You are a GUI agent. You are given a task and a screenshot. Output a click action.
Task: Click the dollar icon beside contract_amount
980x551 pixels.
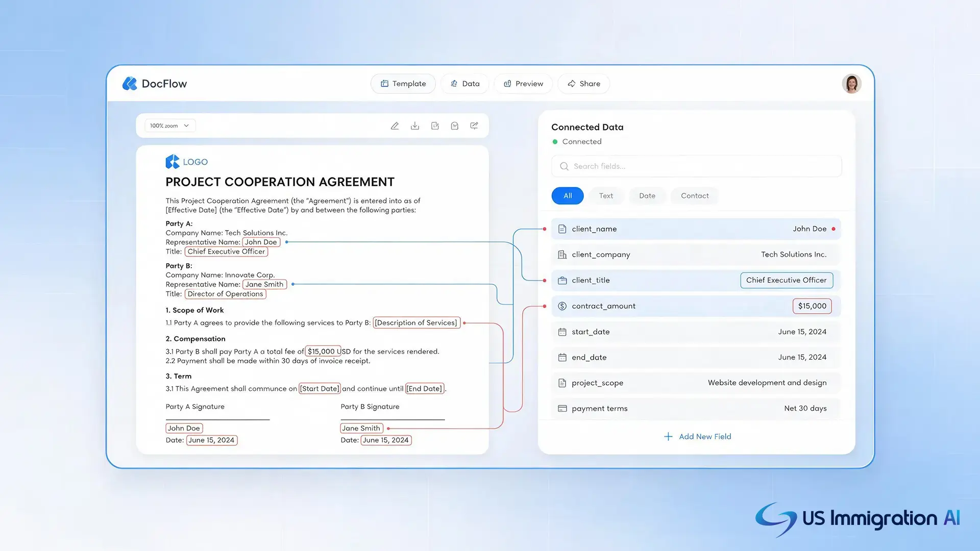coord(562,306)
